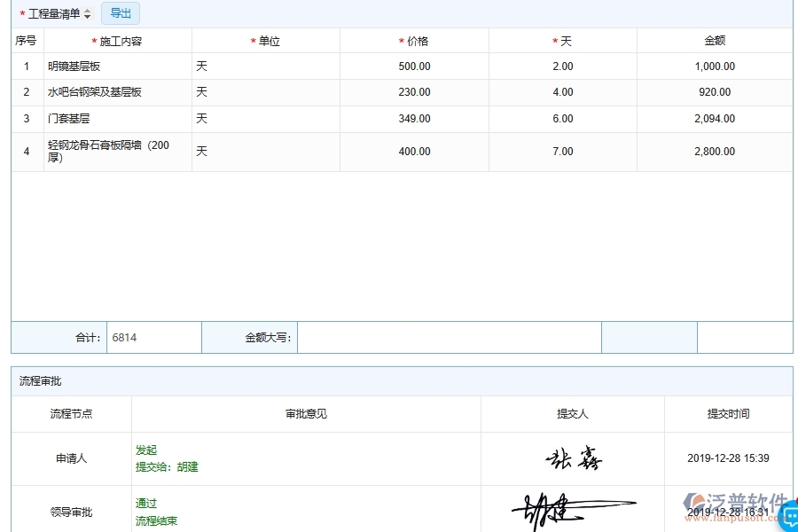Click the price cell 400.00
The width and height of the screenshot is (798, 532).
[414, 152]
